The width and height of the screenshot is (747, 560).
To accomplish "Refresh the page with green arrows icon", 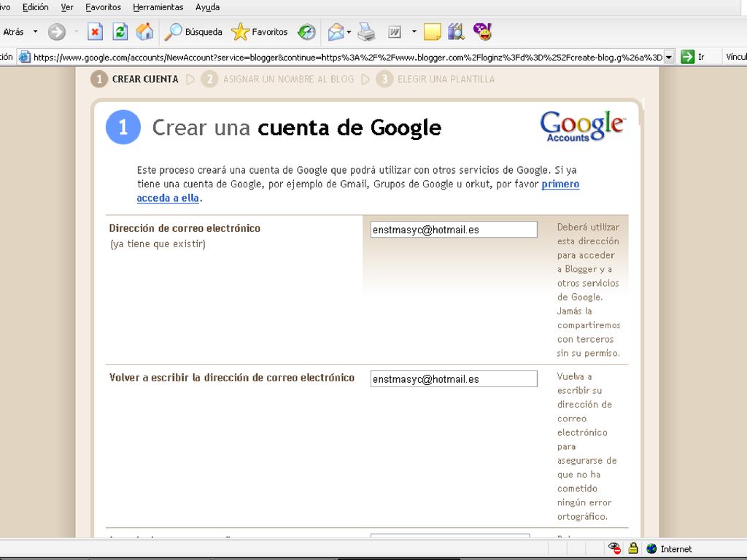I will click(x=120, y=32).
